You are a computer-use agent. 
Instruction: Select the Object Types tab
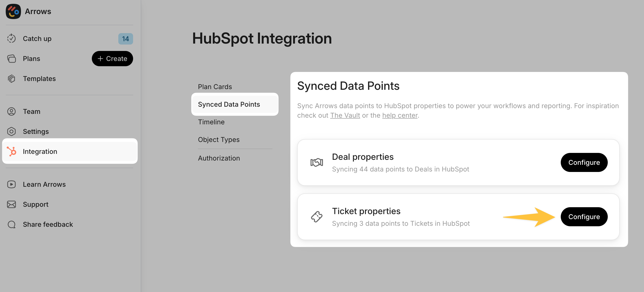[218, 140]
